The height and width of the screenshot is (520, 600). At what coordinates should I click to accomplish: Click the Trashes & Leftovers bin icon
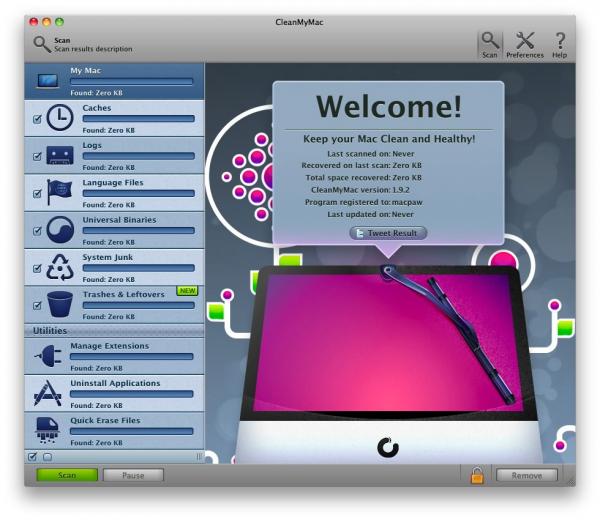click(x=60, y=304)
